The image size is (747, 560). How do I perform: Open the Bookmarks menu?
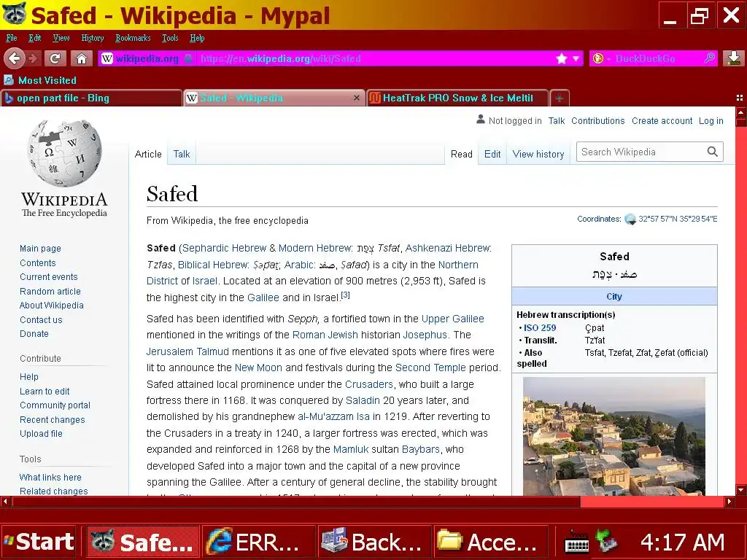[133, 38]
